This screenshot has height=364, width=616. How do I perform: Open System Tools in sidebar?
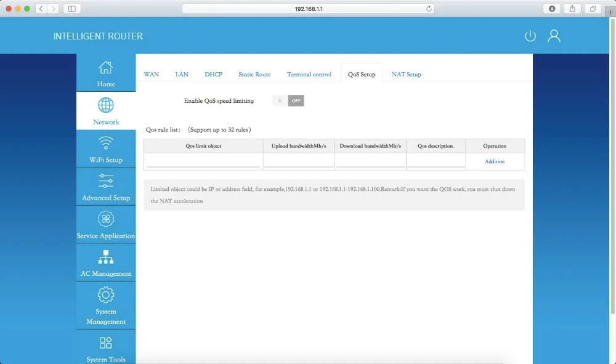point(106,349)
